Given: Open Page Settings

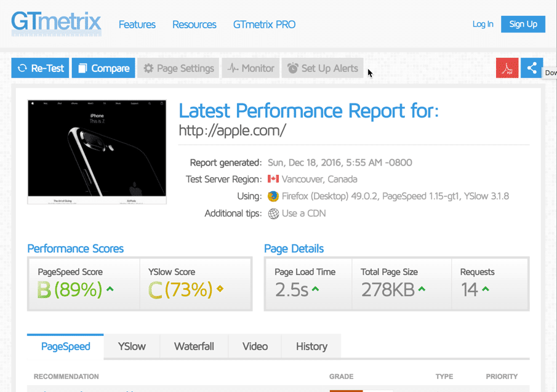Looking at the screenshot, I should point(178,68).
